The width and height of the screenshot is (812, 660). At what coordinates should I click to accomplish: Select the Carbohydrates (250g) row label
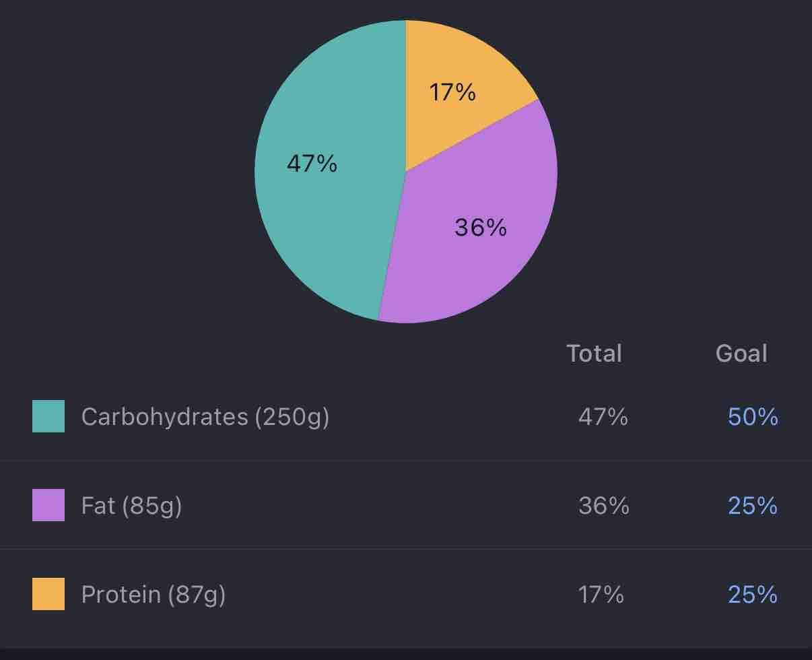tap(205, 417)
